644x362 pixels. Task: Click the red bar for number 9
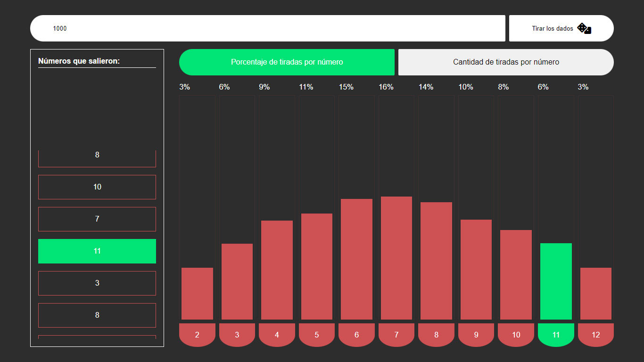tap(476, 269)
